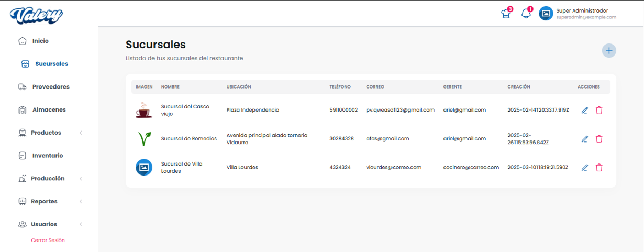Click the Usuarios people icon
This screenshot has height=252, width=644.
(x=22, y=224)
